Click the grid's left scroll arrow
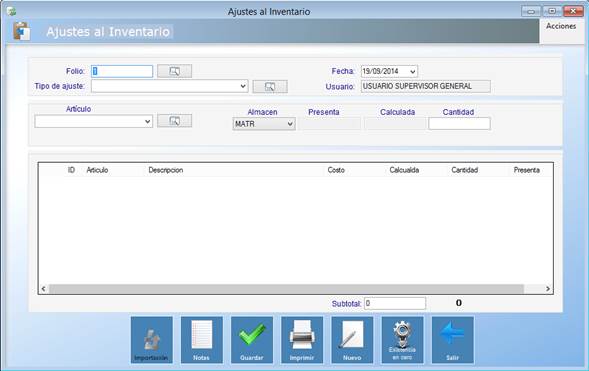Screen dimensions: 589x371 [44, 289]
